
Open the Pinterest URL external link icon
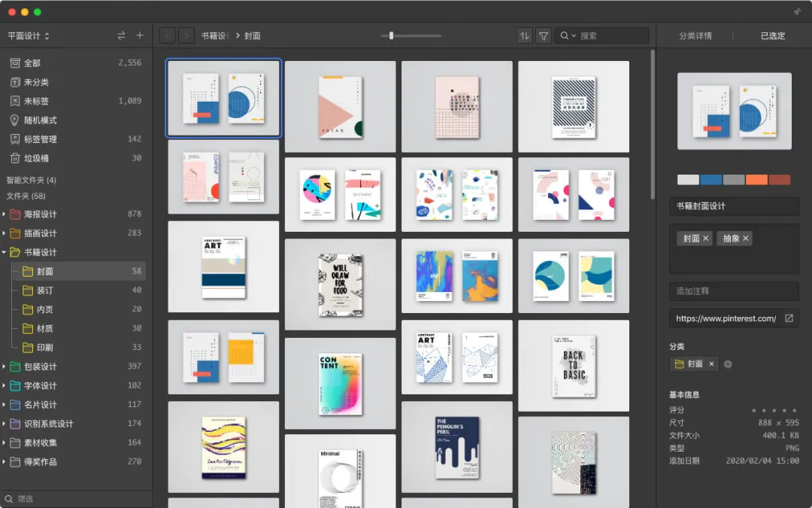789,318
